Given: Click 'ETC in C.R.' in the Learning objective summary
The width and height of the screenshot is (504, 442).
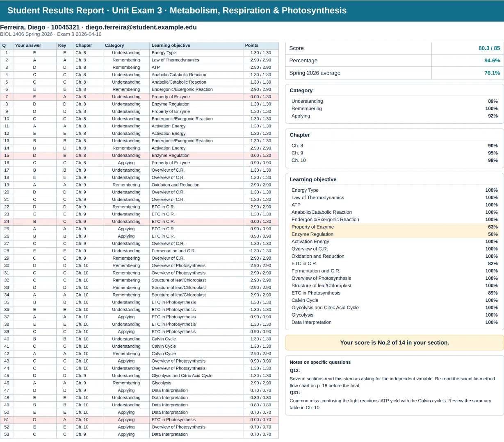Looking at the screenshot, I should coord(304,264).
